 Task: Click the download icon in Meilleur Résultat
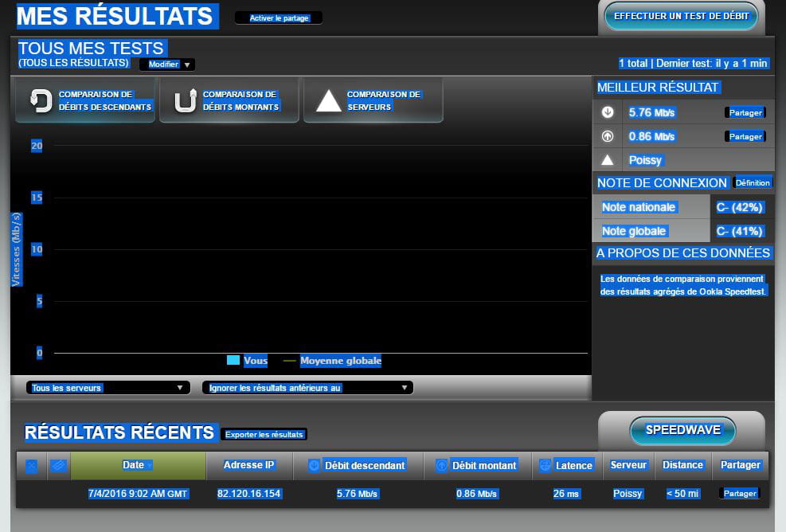tap(608, 112)
